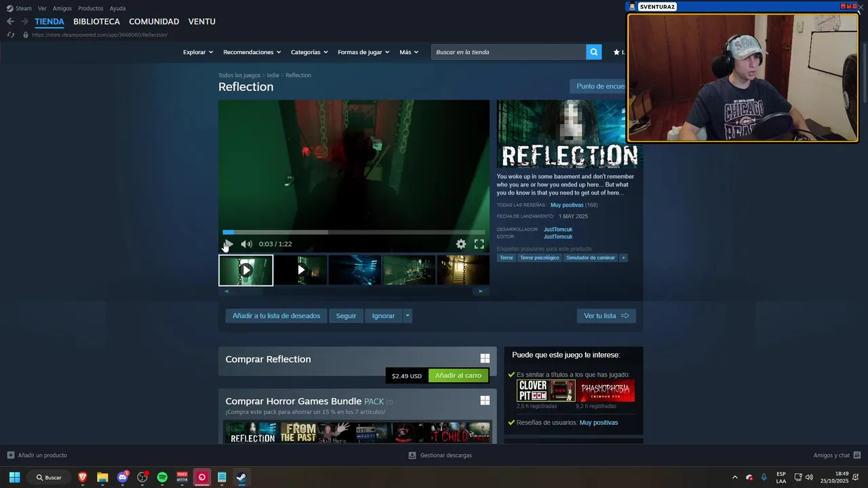Image resolution: width=868 pixels, height=488 pixels.
Task: Open video settings gear in trailer player
Action: pyautogui.click(x=461, y=244)
